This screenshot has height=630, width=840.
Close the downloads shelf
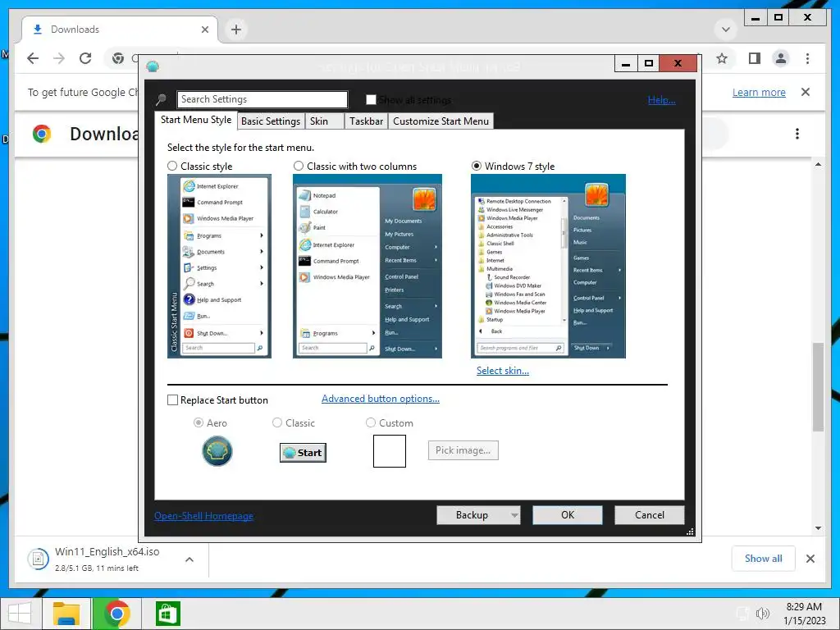[x=810, y=559]
